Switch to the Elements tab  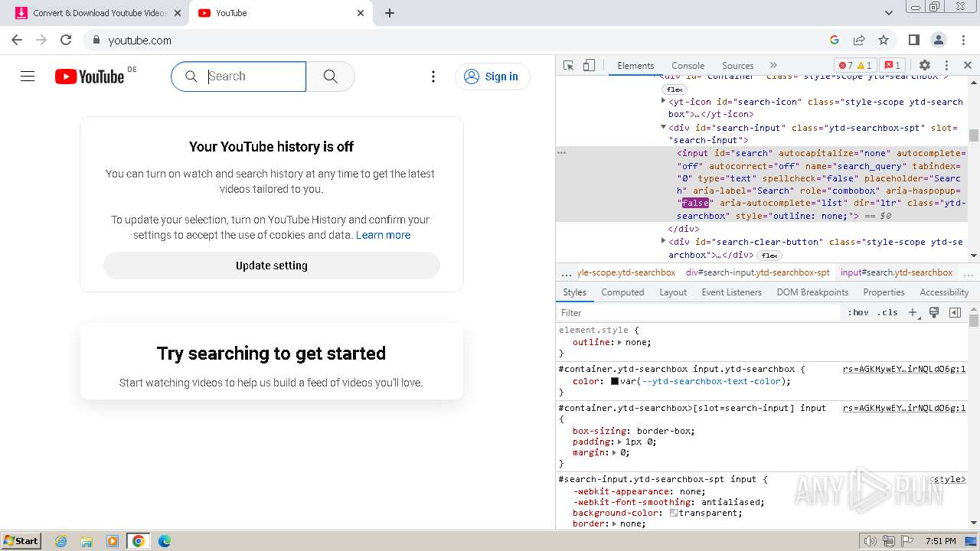(x=635, y=65)
